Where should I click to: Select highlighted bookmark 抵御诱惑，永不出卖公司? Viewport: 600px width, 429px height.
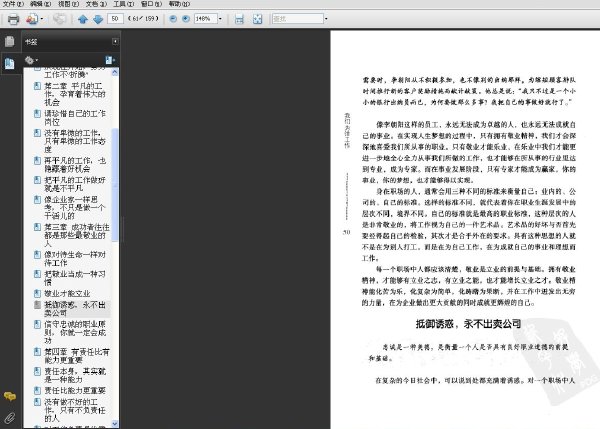[x=75, y=309]
